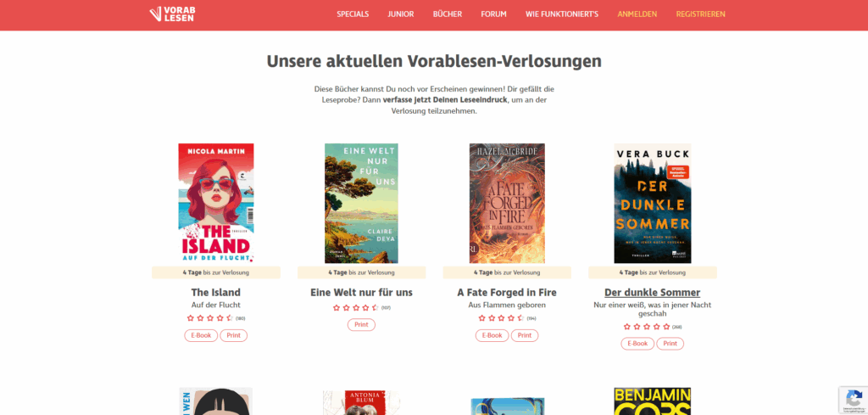Open the SPECIALS menu item
The width and height of the screenshot is (868, 415).
(x=353, y=14)
